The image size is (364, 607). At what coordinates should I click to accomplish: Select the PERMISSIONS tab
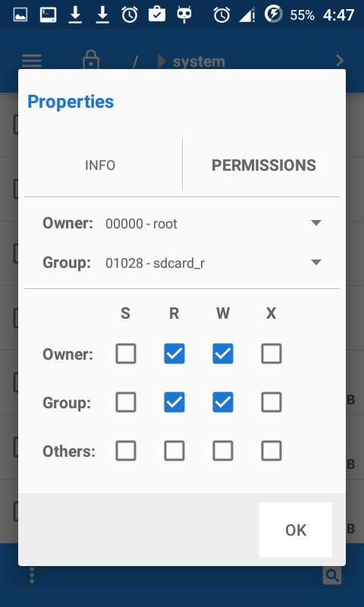[264, 165]
